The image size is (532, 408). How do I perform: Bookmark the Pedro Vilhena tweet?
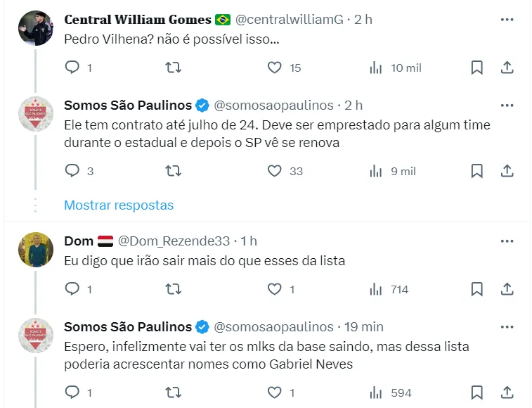click(x=476, y=68)
